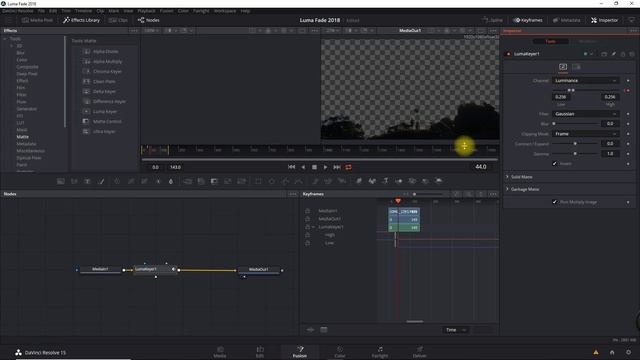Open project settings gear icon
Viewport: 640px width, 360px height.
629,352
